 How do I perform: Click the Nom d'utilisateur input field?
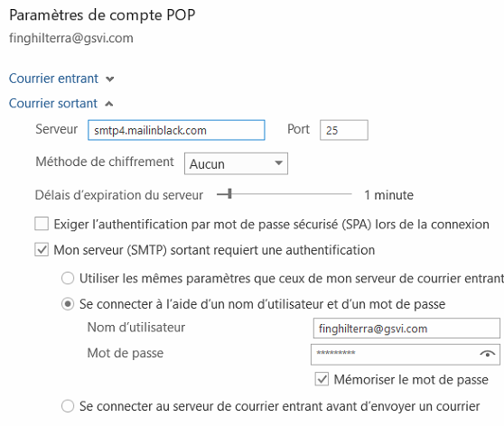[406, 328]
